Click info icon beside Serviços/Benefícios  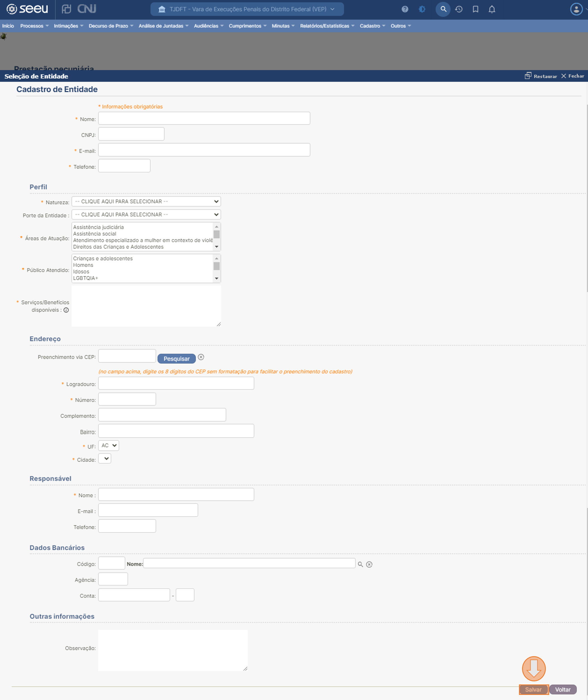pyautogui.click(x=66, y=310)
